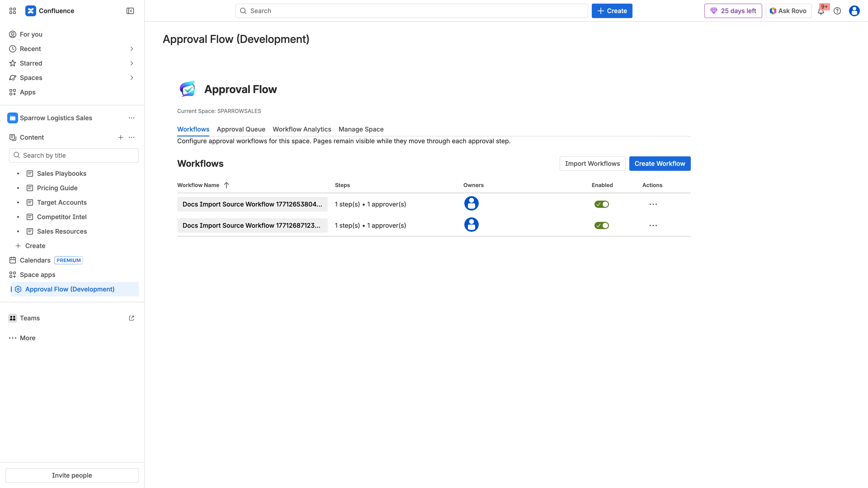Image resolution: width=868 pixels, height=488 pixels.
Task: Open your profile avatar menu
Action: point(854,11)
